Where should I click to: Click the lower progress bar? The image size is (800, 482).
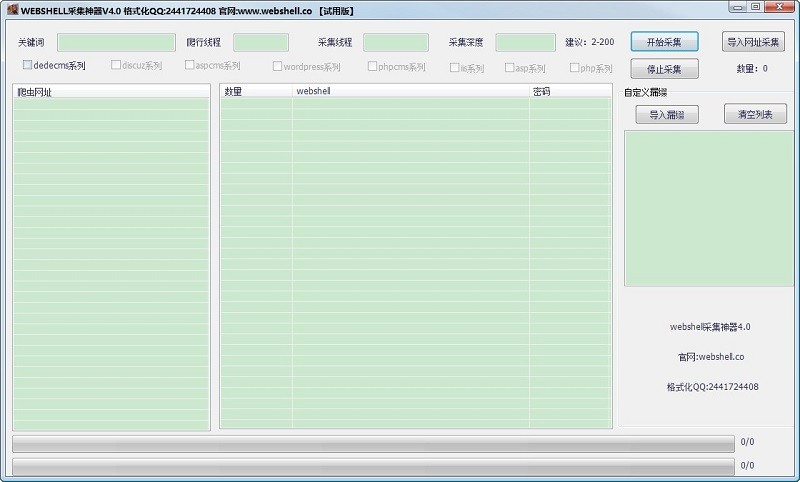click(x=373, y=466)
